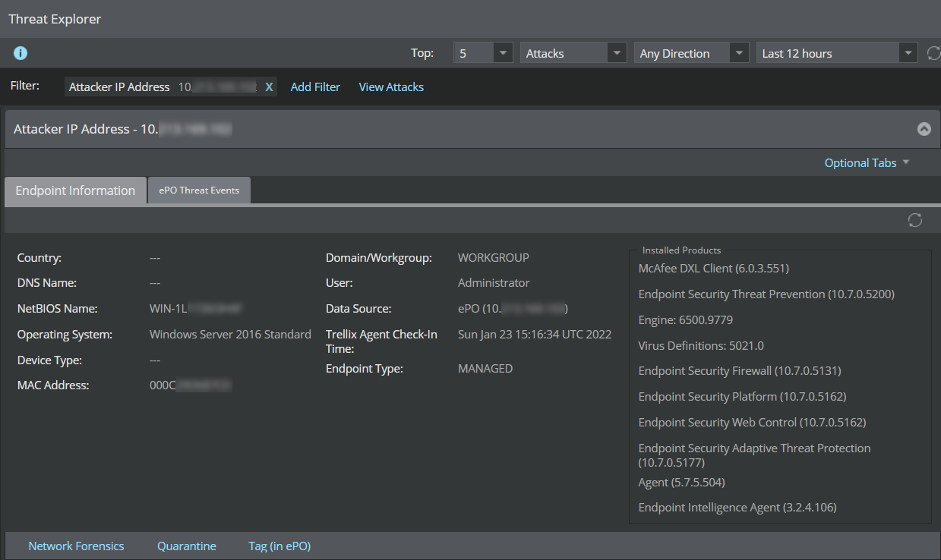Screen dimensions: 941x560
Task: Select McAfee DXL Client (6.0.3.551) entry
Action: tap(713, 269)
